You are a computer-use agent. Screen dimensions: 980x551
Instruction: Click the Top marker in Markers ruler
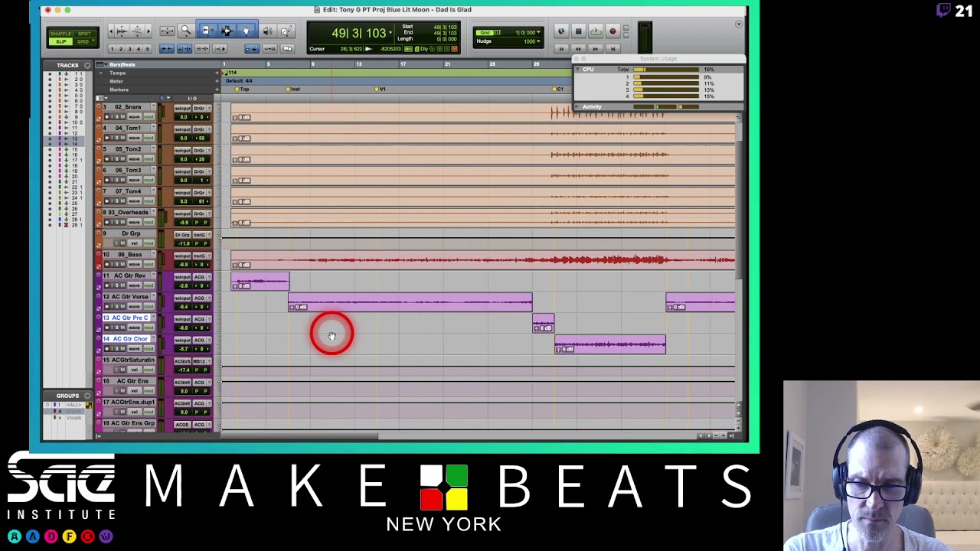(x=240, y=89)
